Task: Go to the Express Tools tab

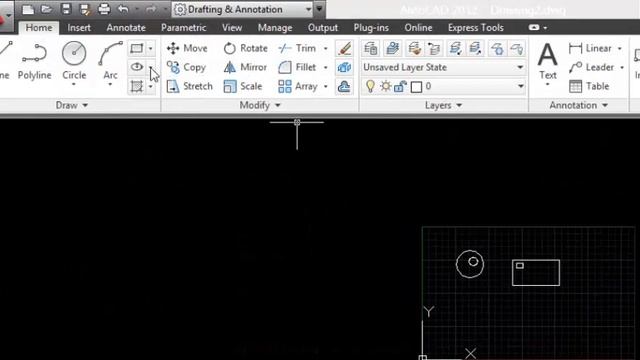Action: 476,28
